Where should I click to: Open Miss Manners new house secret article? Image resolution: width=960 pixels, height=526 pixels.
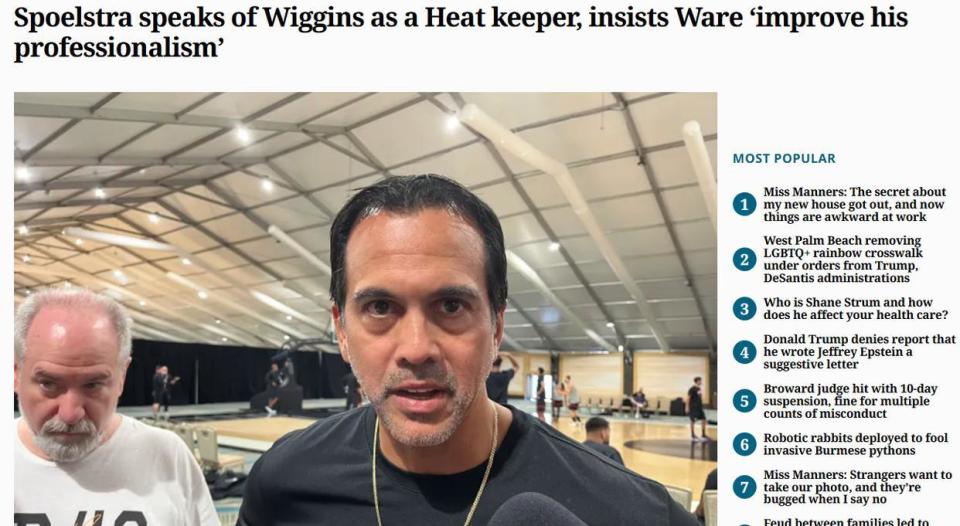(854, 205)
